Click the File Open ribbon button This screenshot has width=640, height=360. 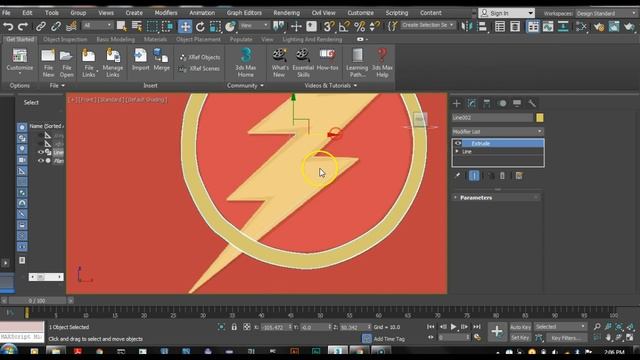click(66, 63)
